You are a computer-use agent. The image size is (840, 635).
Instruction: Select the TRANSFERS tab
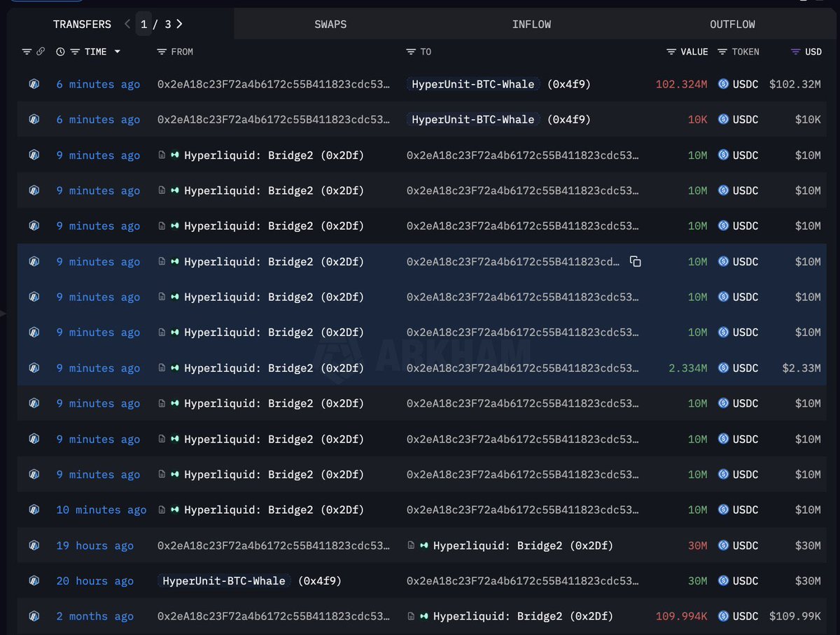tap(82, 24)
